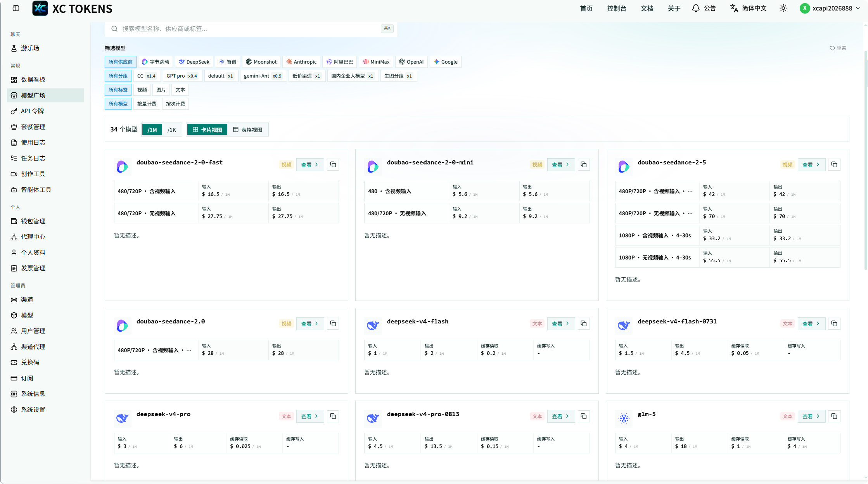Go to API 令牌 in sidebar
The height and width of the screenshot is (484, 868).
[45, 111]
